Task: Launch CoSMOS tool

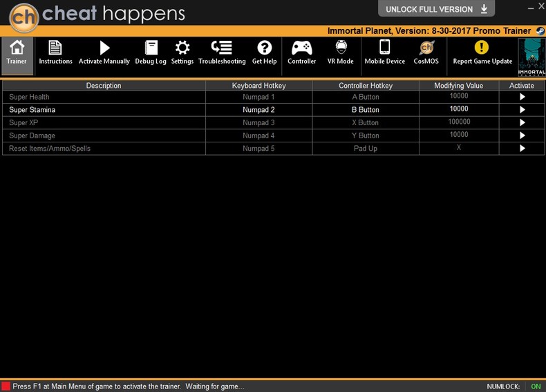Action: point(426,53)
